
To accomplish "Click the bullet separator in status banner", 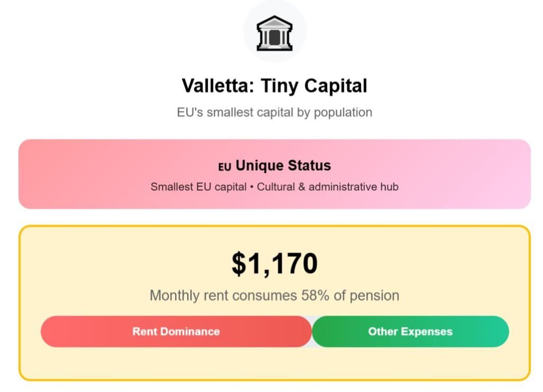I will (x=251, y=187).
